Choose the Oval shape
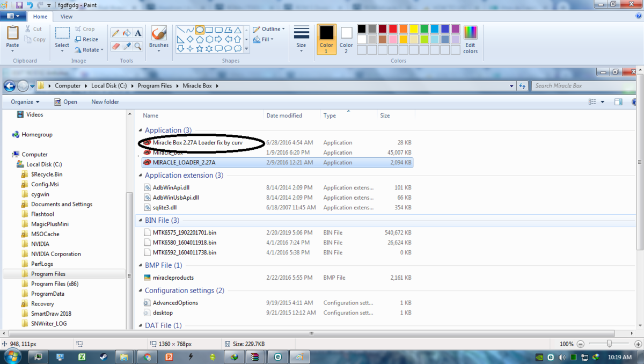 (200, 30)
